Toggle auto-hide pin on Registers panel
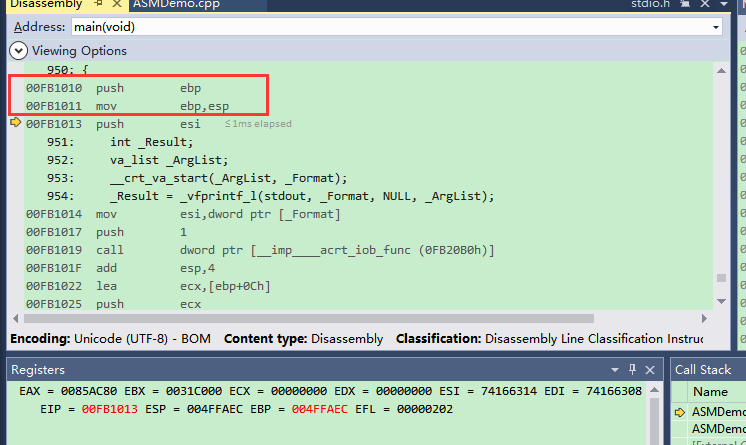 point(634,370)
